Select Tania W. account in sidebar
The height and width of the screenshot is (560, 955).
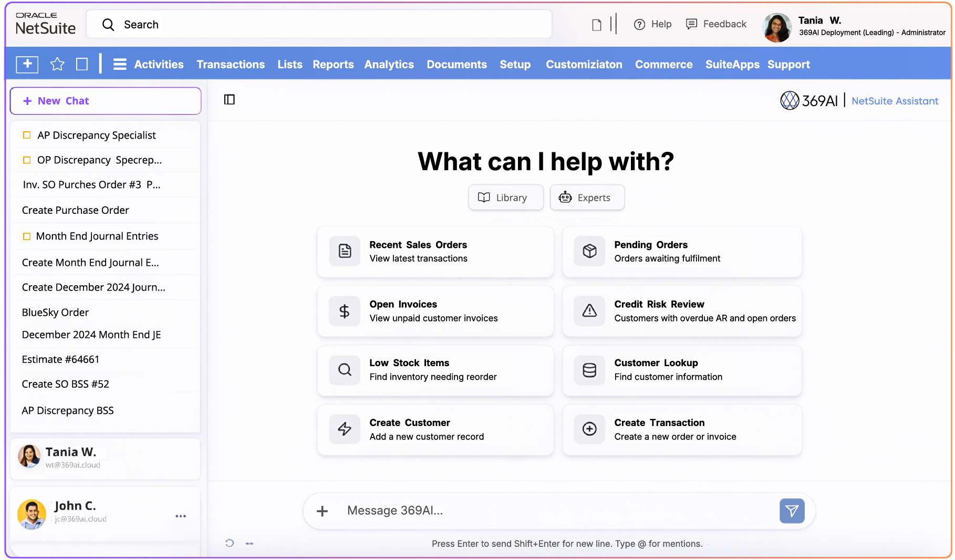pyautogui.click(x=106, y=458)
